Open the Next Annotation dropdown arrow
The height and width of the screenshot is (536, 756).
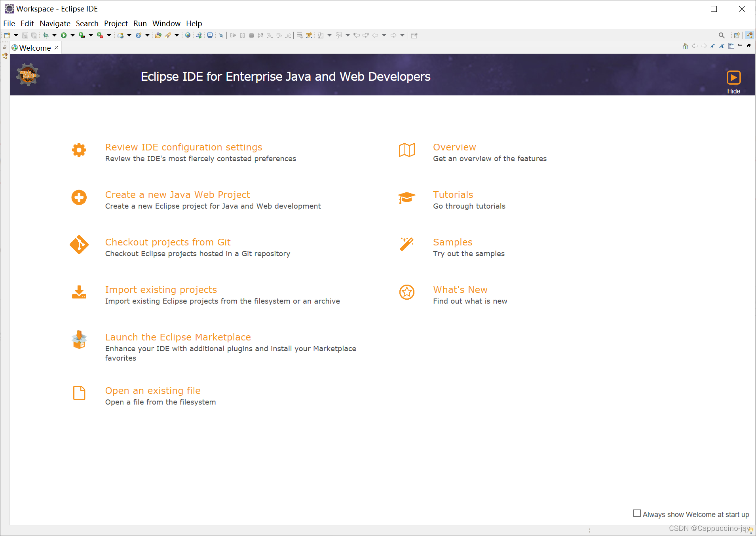(x=329, y=35)
